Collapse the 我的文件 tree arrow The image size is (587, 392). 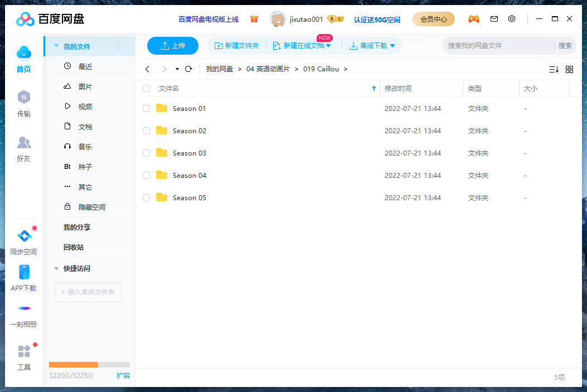(56, 46)
